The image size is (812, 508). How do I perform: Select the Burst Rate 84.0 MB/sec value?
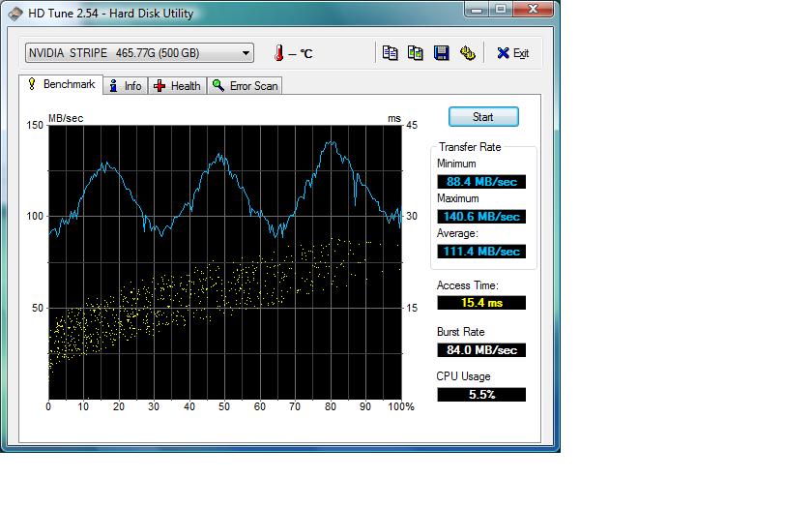(x=481, y=350)
